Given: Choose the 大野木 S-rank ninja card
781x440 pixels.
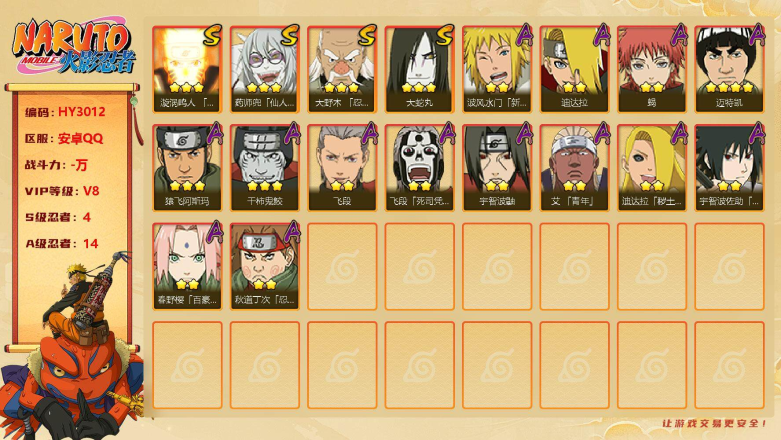Looking at the screenshot, I should click(x=342, y=69).
